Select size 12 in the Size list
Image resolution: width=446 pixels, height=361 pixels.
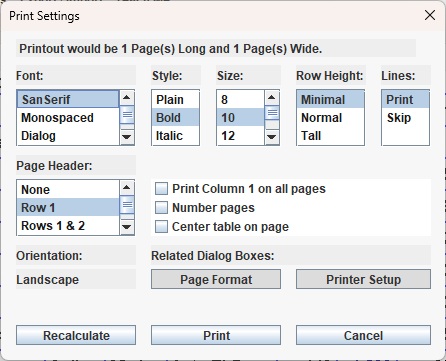pyautogui.click(x=240, y=136)
